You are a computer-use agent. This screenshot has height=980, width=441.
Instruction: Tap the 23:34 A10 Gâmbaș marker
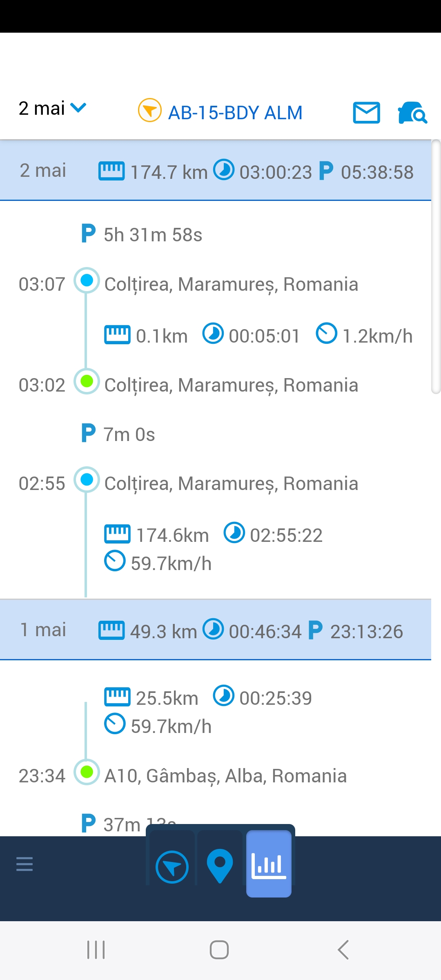87,772
